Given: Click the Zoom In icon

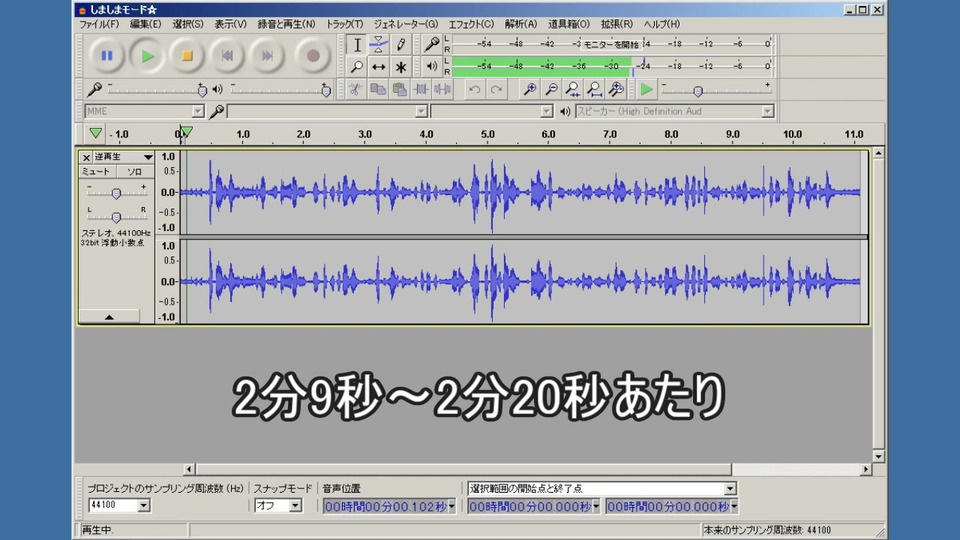Looking at the screenshot, I should tap(530, 89).
